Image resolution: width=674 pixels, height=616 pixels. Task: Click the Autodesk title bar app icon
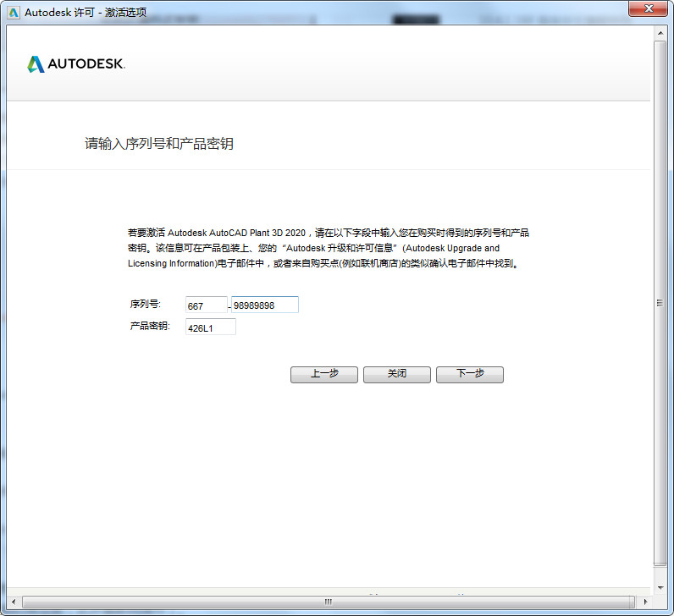14,13
